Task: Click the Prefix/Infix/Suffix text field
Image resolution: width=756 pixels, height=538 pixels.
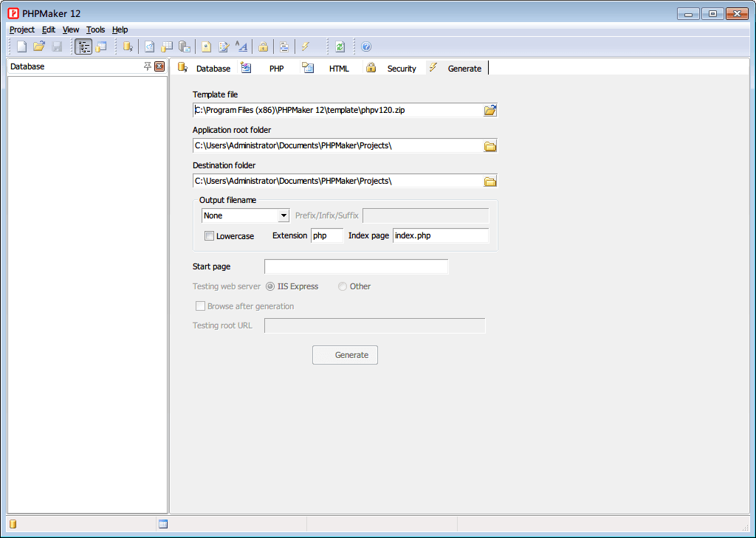Action: [426, 215]
